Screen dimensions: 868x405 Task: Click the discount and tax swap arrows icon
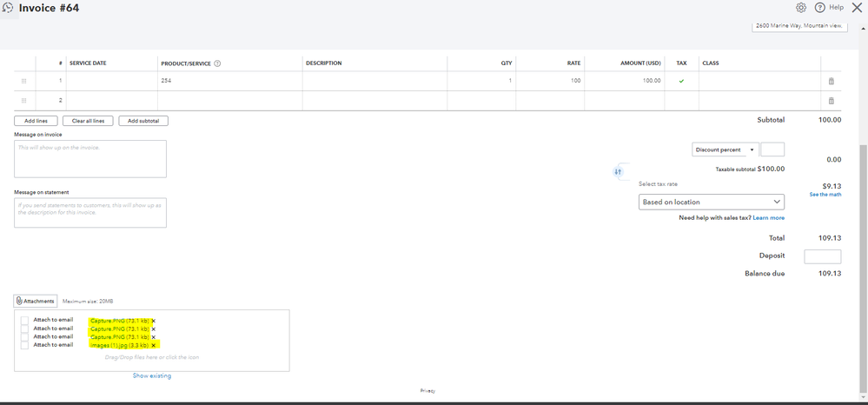pos(619,172)
